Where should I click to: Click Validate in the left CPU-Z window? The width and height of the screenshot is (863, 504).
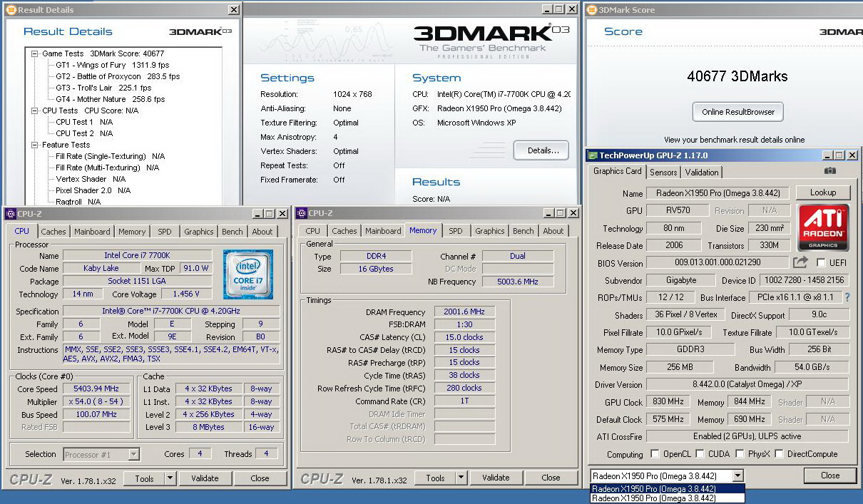tap(205, 478)
